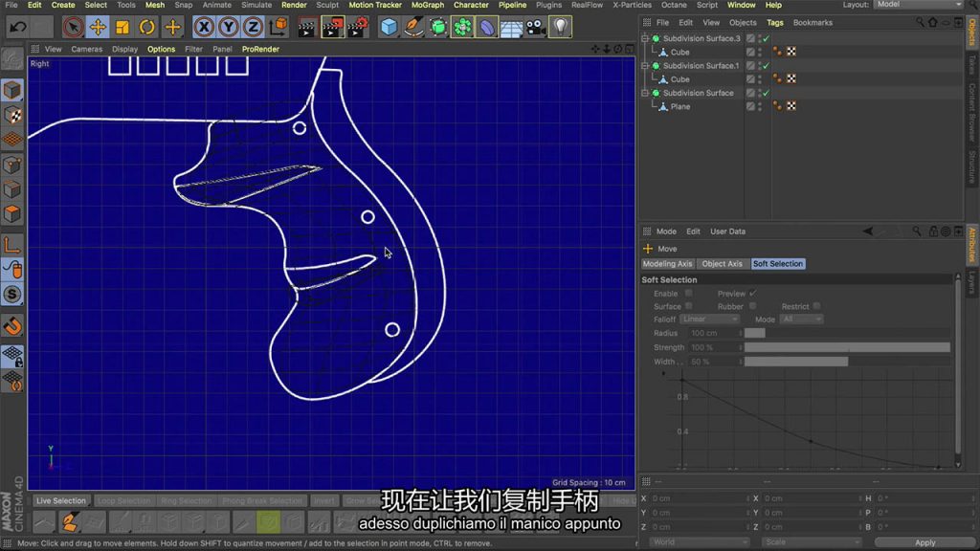Click the Apply button

coord(925,542)
